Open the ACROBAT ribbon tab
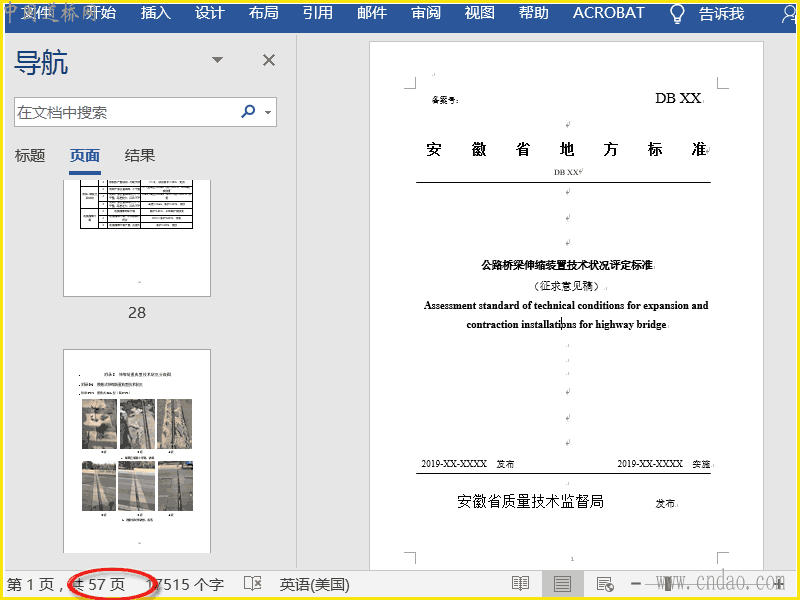800x600 pixels. click(609, 12)
